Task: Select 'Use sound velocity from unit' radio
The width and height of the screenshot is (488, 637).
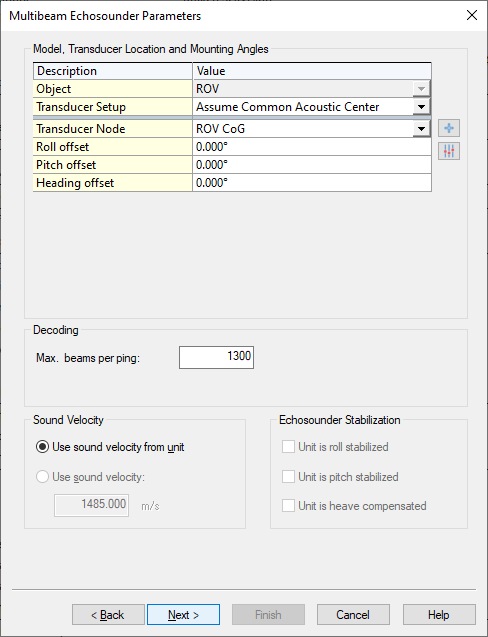Action: click(x=42, y=447)
